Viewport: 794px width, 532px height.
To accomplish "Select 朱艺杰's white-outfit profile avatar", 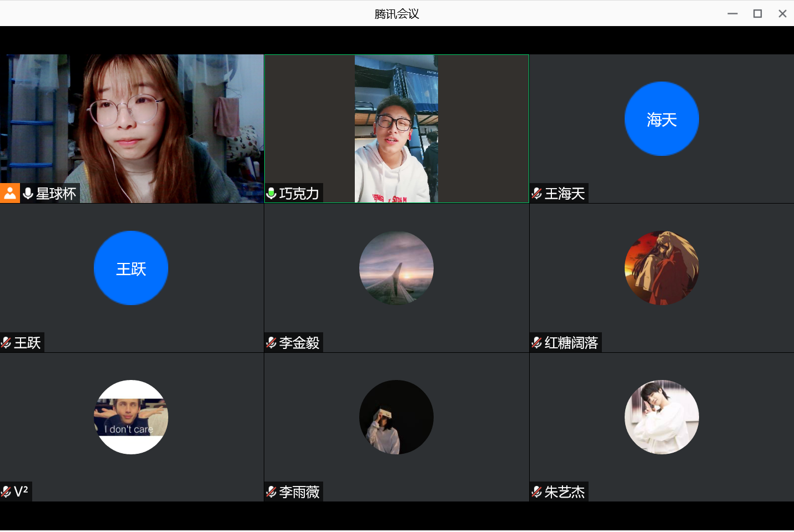I will (x=661, y=417).
